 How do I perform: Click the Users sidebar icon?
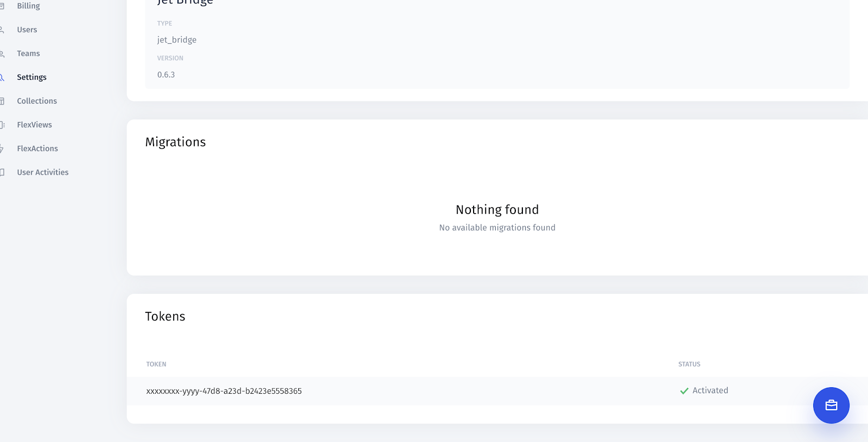[2, 30]
